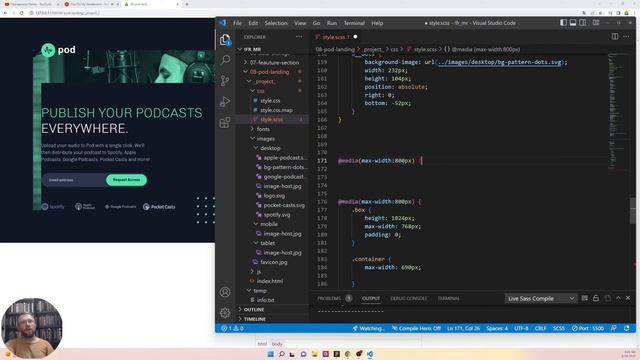Collapse the desktop folder
Screen dimensions: 640x360
coord(271,148)
